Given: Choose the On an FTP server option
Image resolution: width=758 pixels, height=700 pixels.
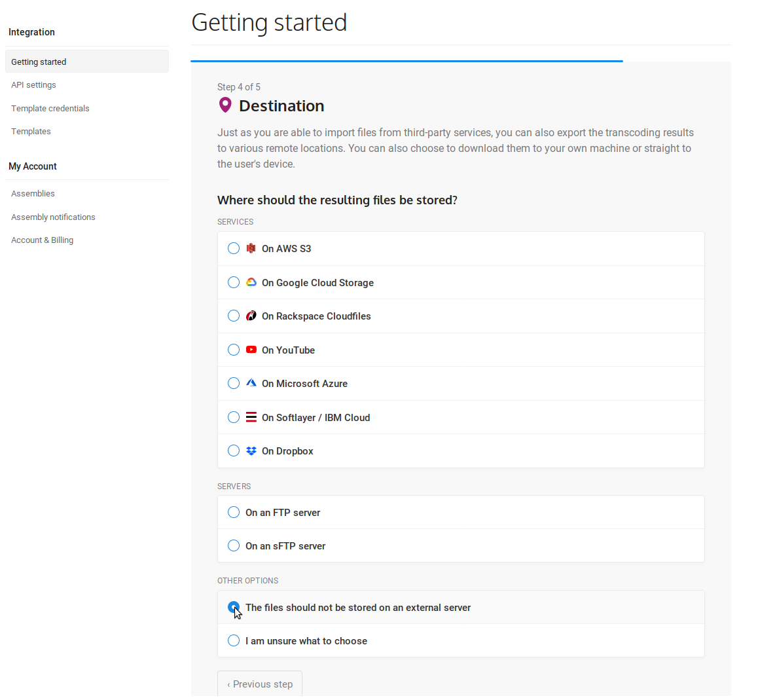Looking at the screenshot, I should [x=234, y=512].
